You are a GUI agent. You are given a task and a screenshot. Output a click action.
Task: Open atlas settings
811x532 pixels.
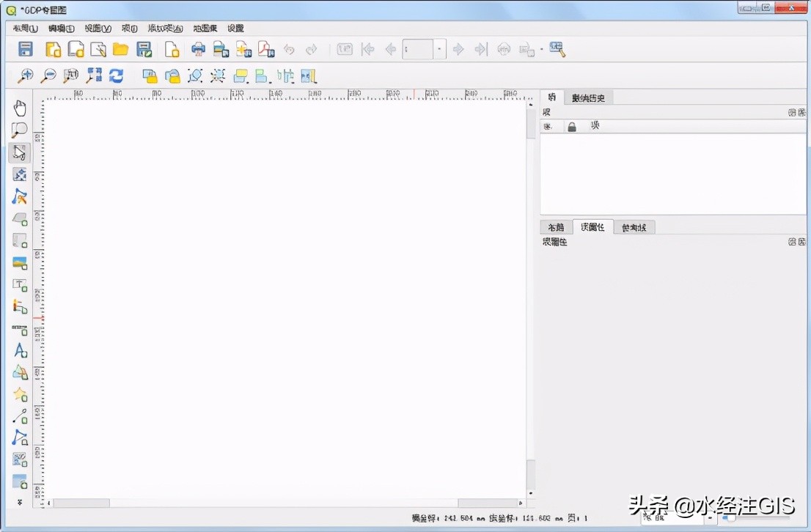(557, 49)
